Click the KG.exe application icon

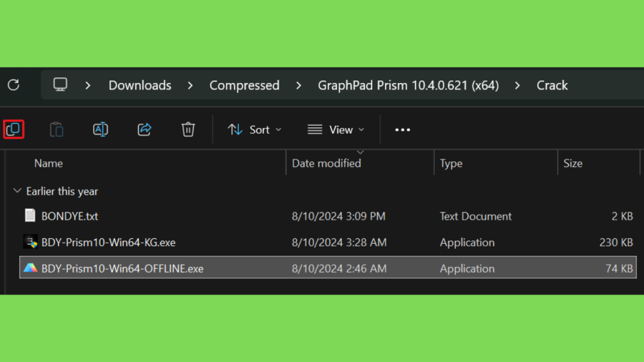[30, 242]
